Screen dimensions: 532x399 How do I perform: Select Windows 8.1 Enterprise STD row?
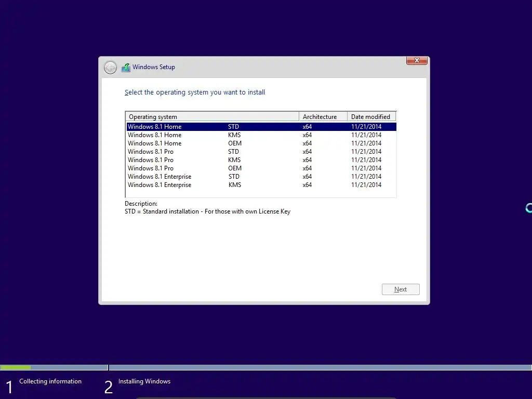(x=261, y=177)
